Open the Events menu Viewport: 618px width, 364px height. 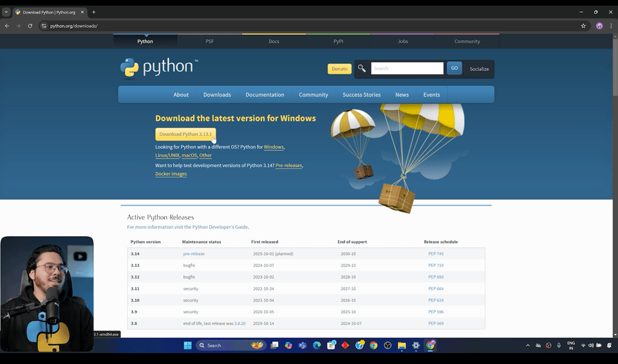(x=431, y=95)
